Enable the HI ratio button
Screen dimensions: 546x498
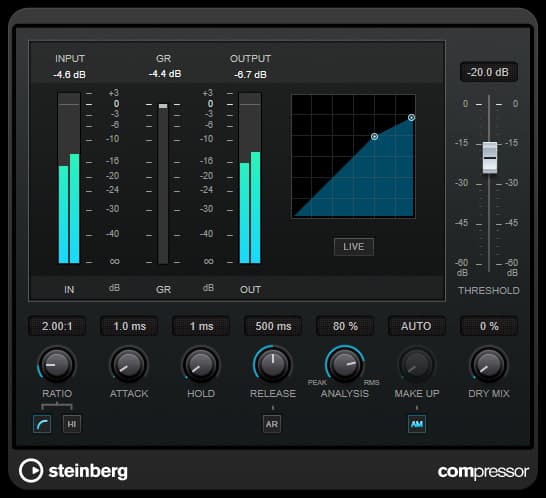(x=72, y=424)
